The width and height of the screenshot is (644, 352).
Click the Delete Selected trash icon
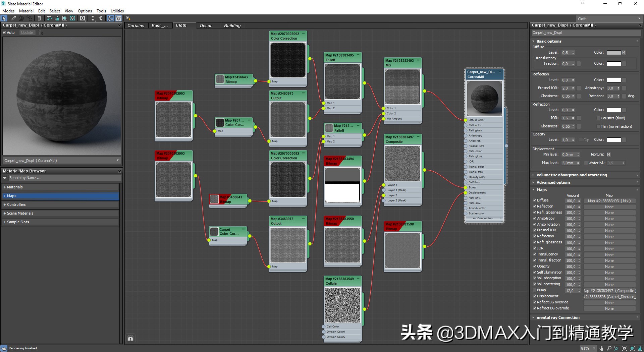[39, 18]
